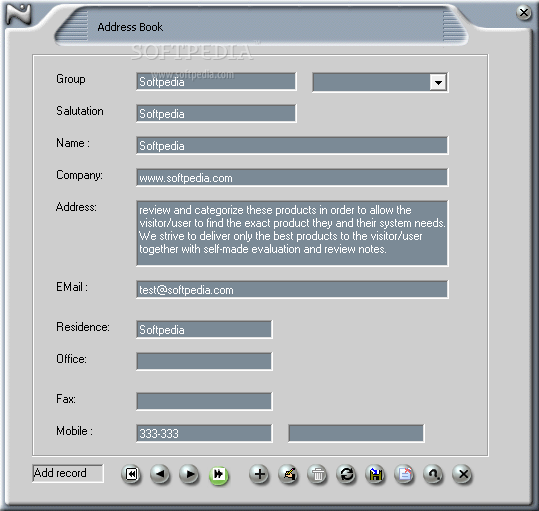Viewport: 539px width, 511px height.
Task: Click the EMail field
Action: 292,289
